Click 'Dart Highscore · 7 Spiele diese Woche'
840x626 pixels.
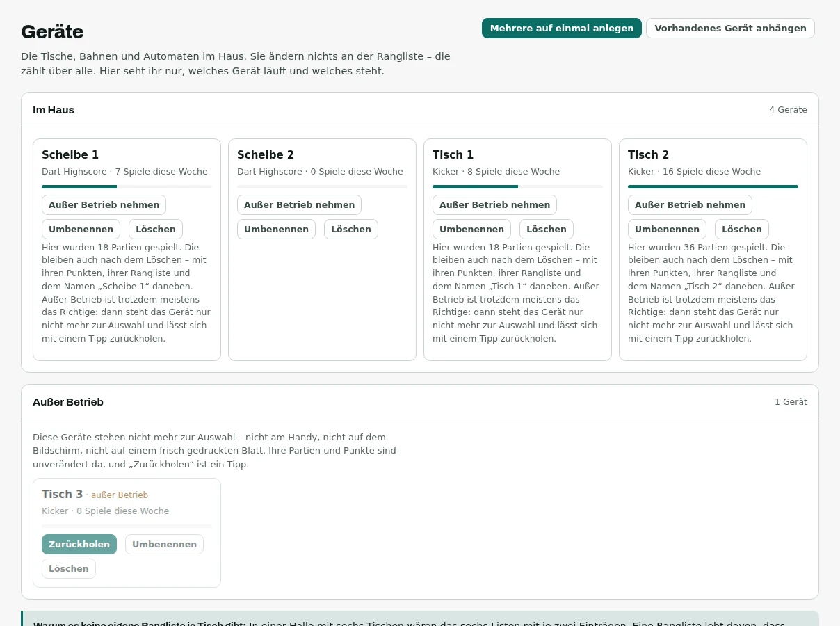click(124, 172)
